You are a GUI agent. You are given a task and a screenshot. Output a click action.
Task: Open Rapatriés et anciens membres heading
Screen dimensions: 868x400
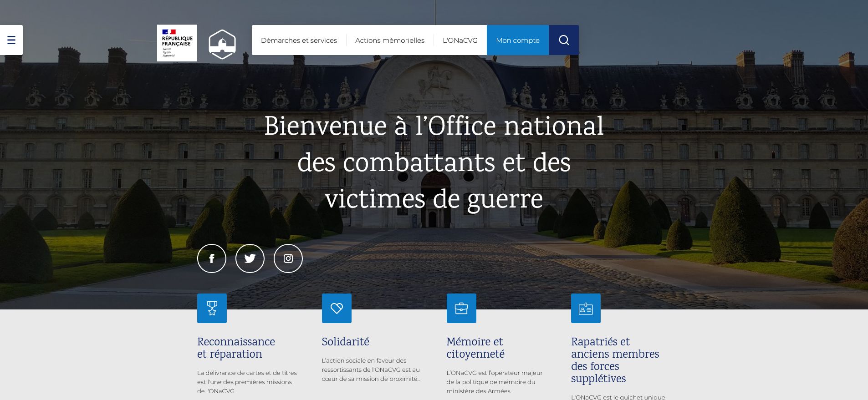tap(615, 360)
